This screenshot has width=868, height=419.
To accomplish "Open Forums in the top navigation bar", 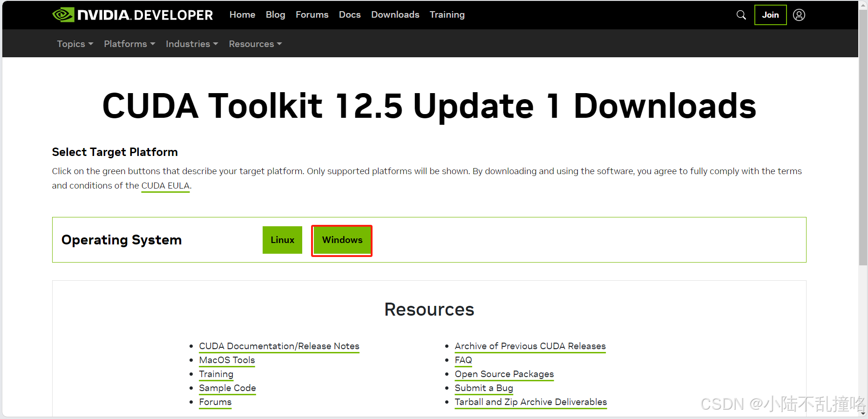I will tap(312, 15).
